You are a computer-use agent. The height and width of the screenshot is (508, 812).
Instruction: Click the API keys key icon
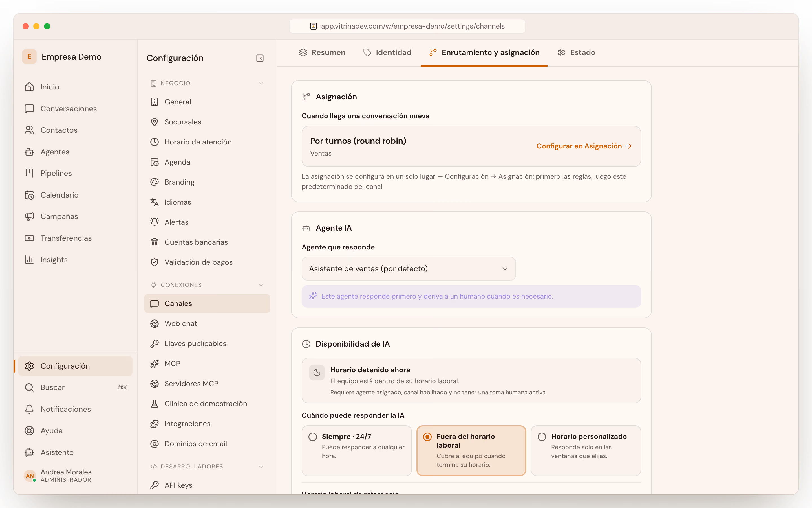tap(154, 485)
